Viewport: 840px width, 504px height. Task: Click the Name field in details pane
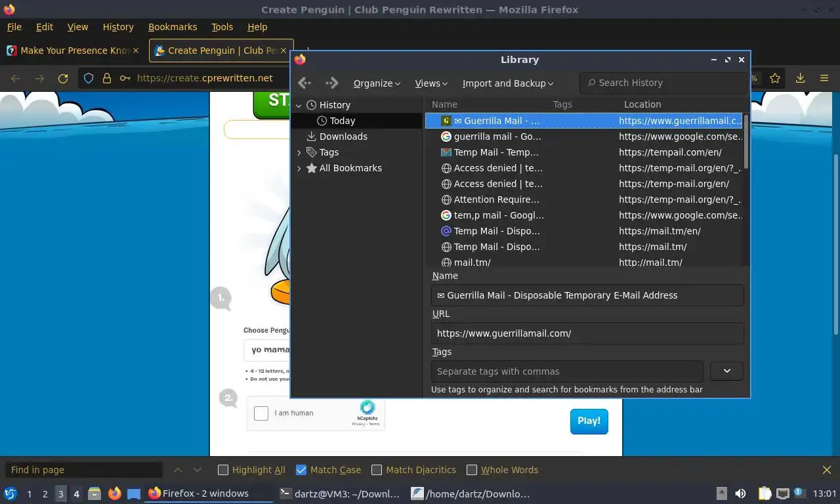(x=587, y=295)
